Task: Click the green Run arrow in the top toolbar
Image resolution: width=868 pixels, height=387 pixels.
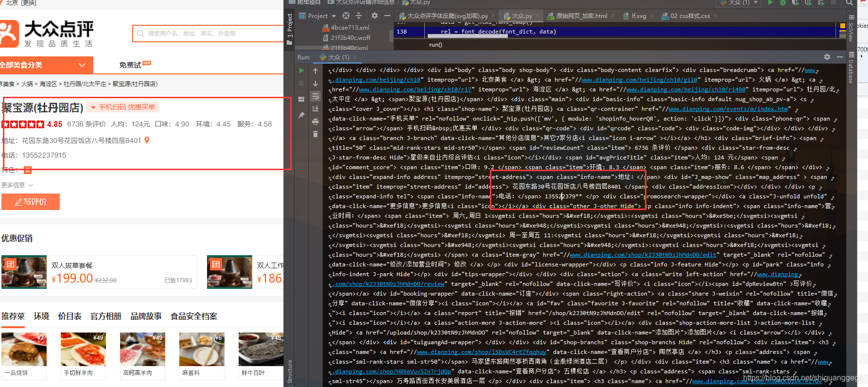Action: 770,2
